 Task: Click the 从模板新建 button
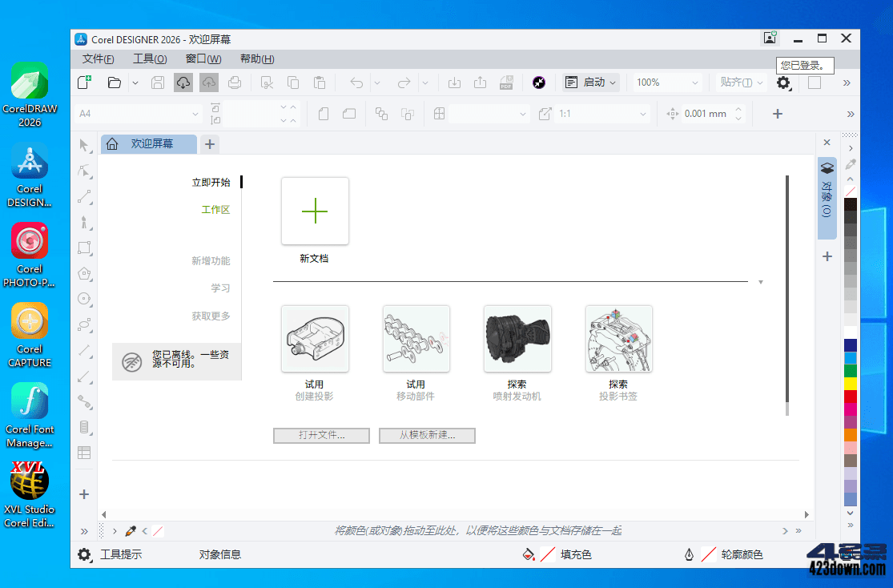pyautogui.click(x=427, y=436)
